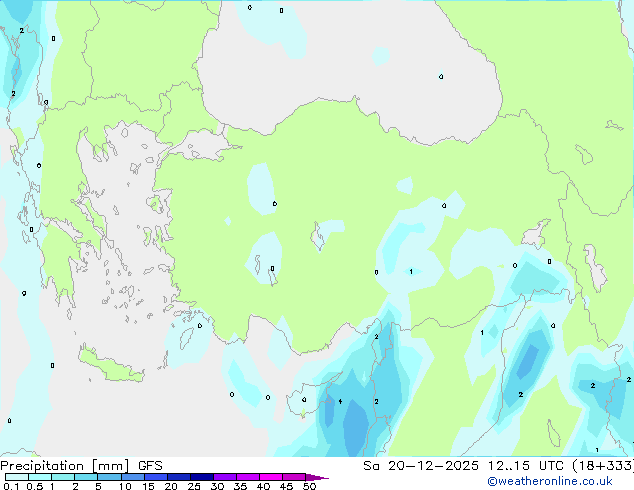Click the dark navy swatch between 25 and 30
The height and width of the screenshot is (490, 634).
[x=202, y=477]
